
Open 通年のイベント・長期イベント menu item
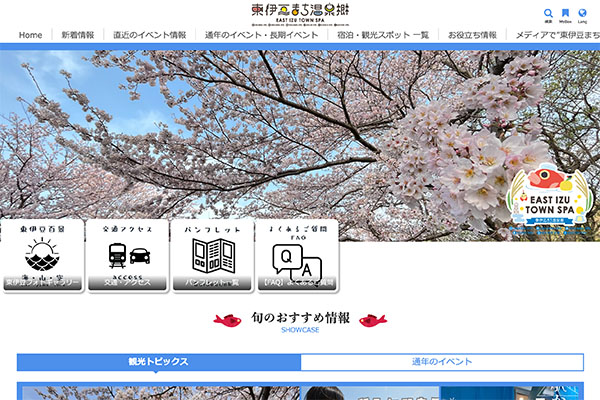[262, 35]
